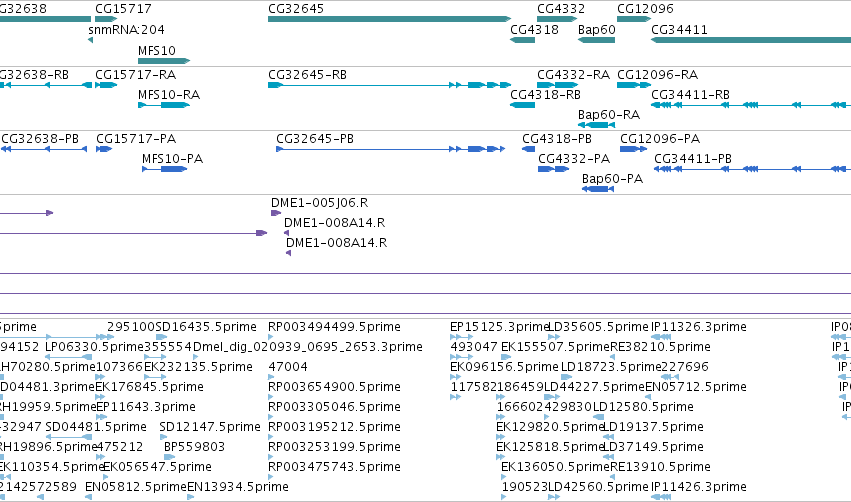
Task: Click the EN05712.5prime EST label
Action: pyautogui.click(x=696, y=387)
